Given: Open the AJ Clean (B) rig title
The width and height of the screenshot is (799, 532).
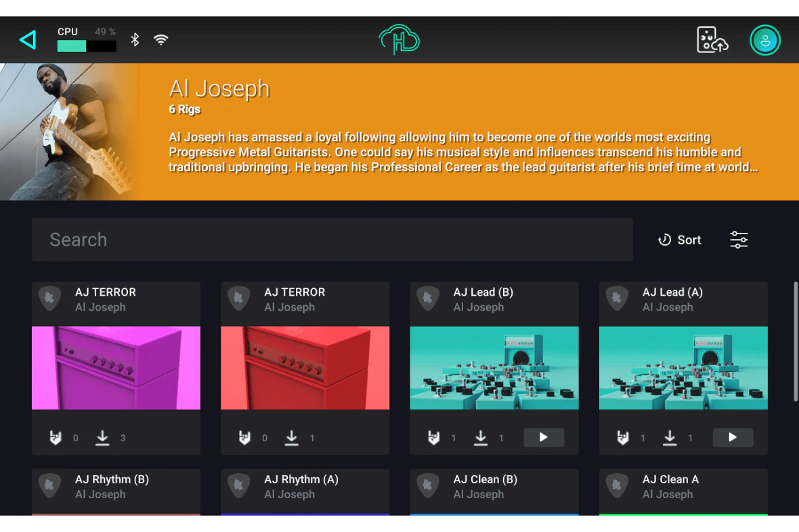Looking at the screenshot, I should (485, 479).
